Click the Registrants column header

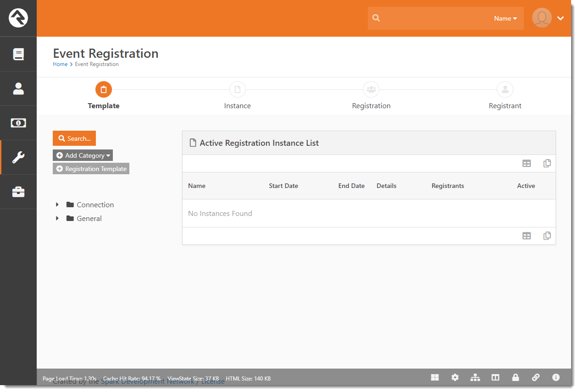pyautogui.click(x=448, y=186)
